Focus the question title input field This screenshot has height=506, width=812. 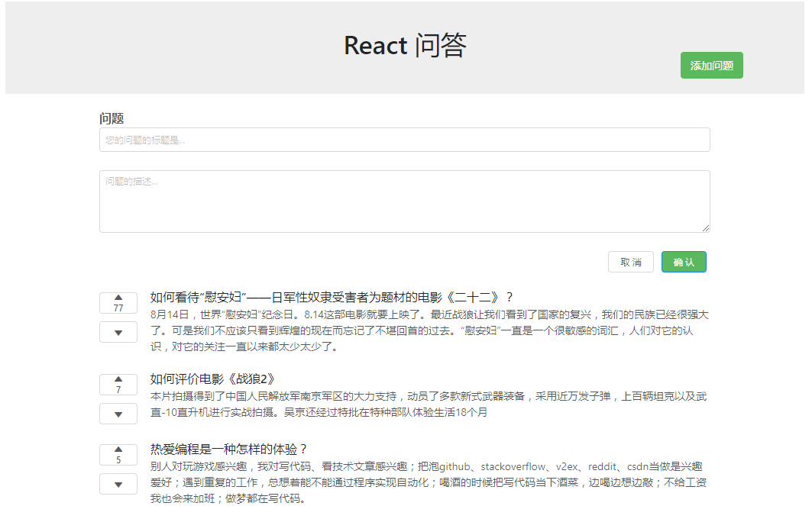404,140
